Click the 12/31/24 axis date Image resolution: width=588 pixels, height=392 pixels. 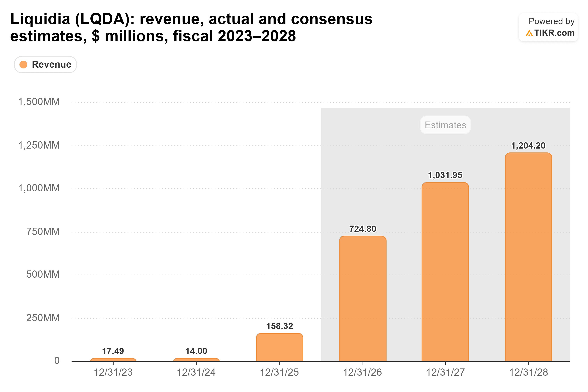pyautogui.click(x=196, y=373)
